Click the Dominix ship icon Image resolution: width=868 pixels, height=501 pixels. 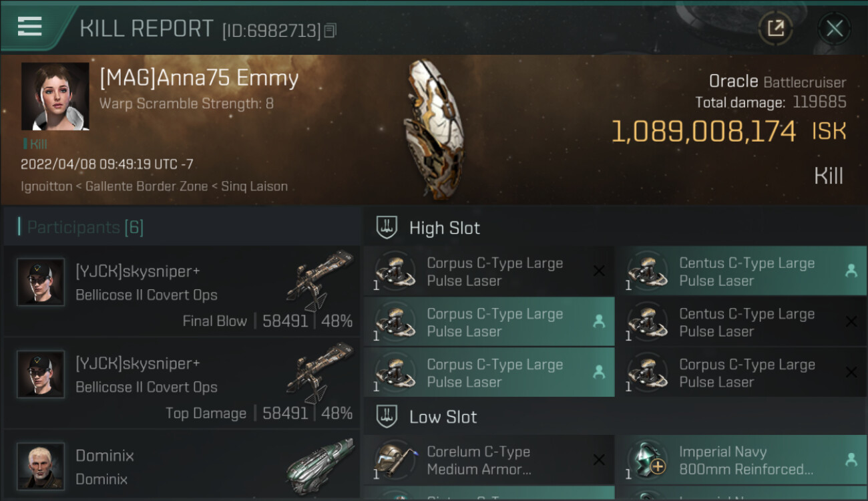(321, 461)
